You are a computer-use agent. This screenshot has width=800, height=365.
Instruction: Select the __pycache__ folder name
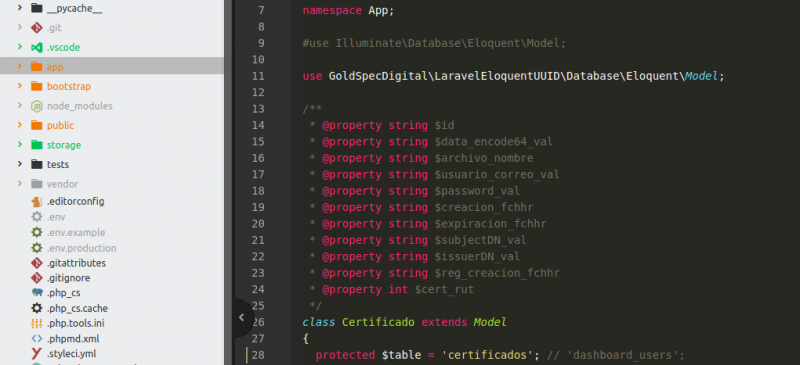(74, 8)
